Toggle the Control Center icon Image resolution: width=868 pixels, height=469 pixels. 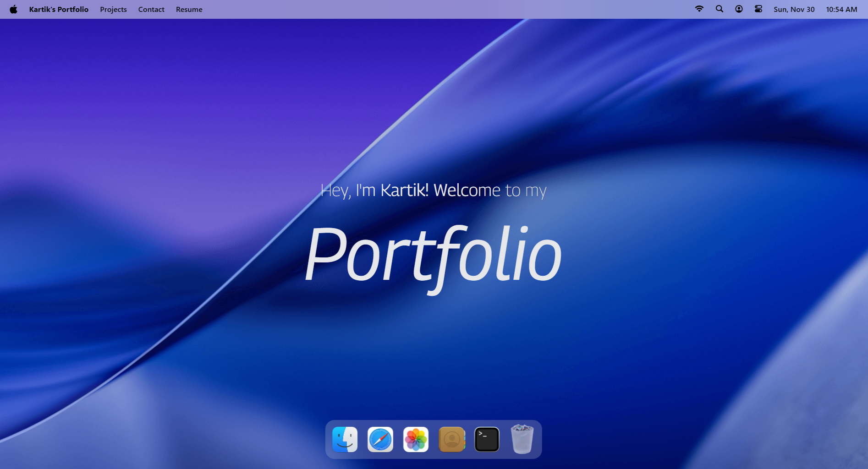(x=758, y=9)
